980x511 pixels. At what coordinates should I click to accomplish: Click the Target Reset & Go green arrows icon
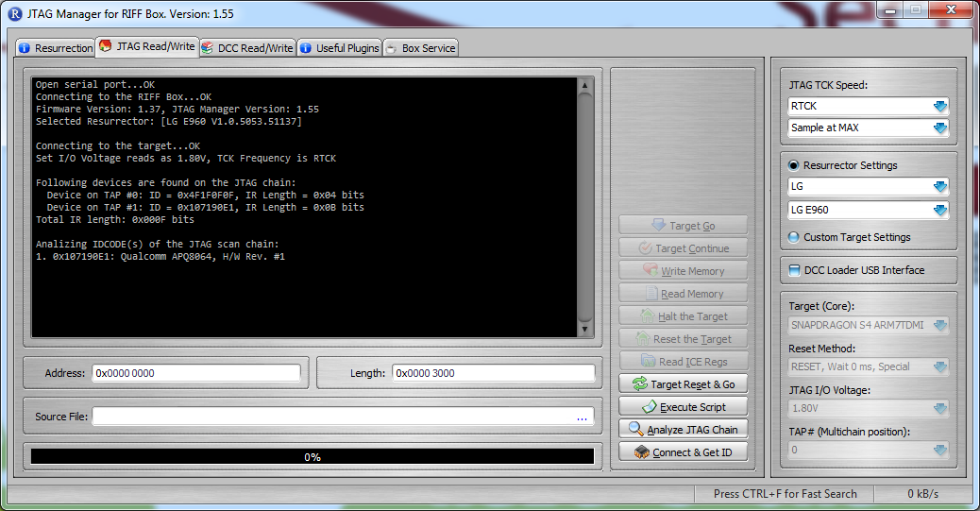pyautogui.click(x=639, y=384)
